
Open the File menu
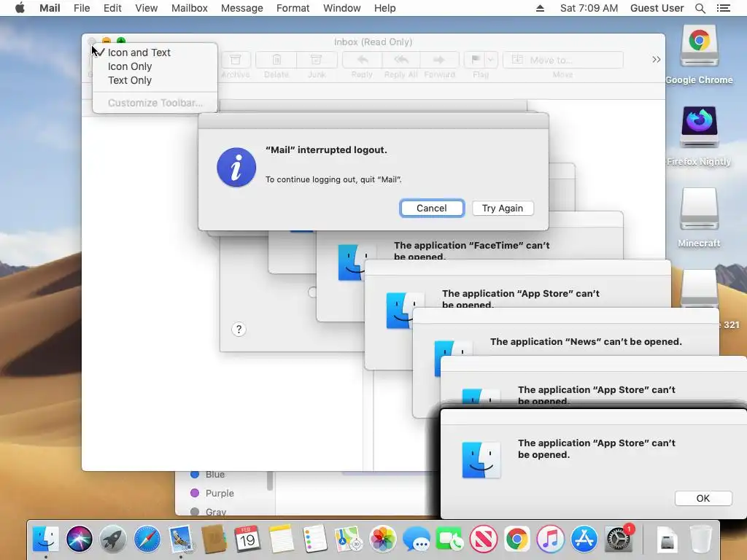coord(82,8)
